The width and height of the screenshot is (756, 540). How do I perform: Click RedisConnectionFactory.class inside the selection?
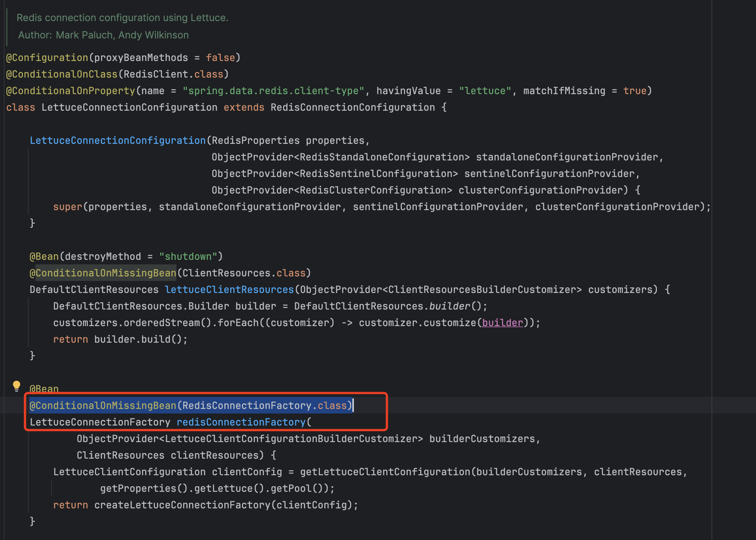click(x=264, y=406)
